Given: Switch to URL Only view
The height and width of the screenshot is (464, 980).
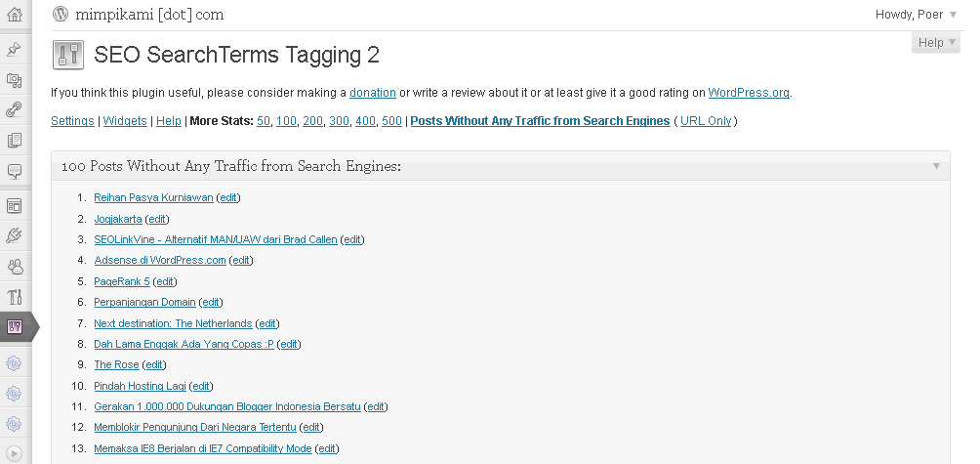Looking at the screenshot, I should pos(706,121).
